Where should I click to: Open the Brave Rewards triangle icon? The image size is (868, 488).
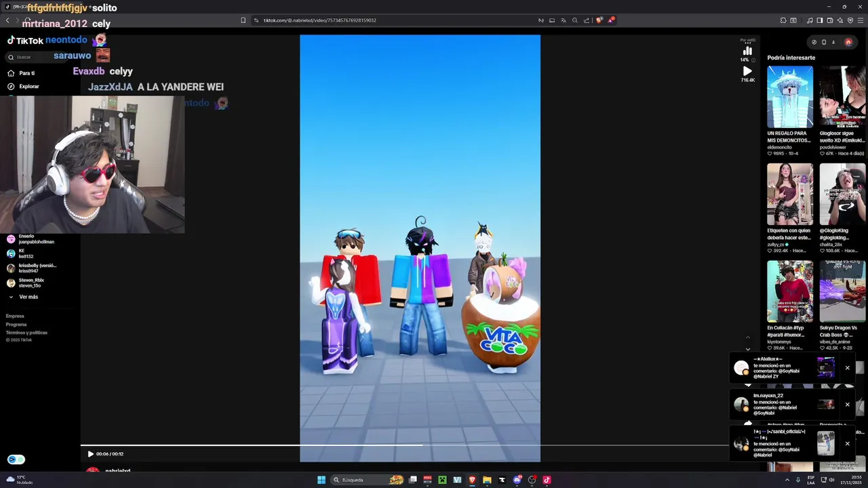(611, 20)
